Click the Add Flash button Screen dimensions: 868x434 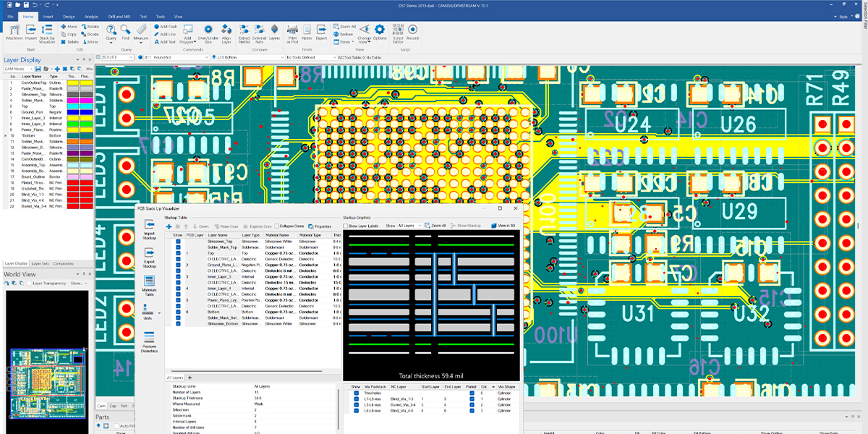coord(166,26)
